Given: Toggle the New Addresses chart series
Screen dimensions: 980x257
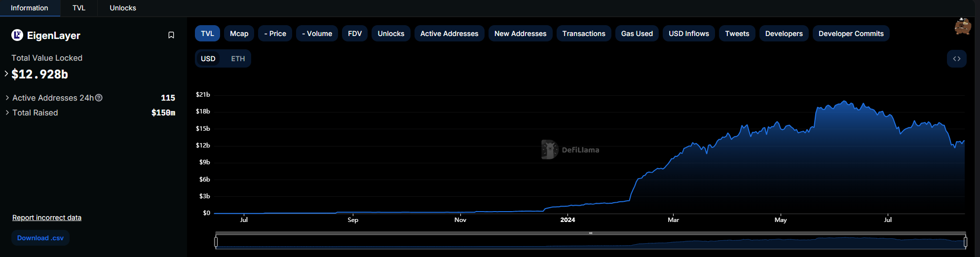Looking at the screenshot, I should [521, 34].
